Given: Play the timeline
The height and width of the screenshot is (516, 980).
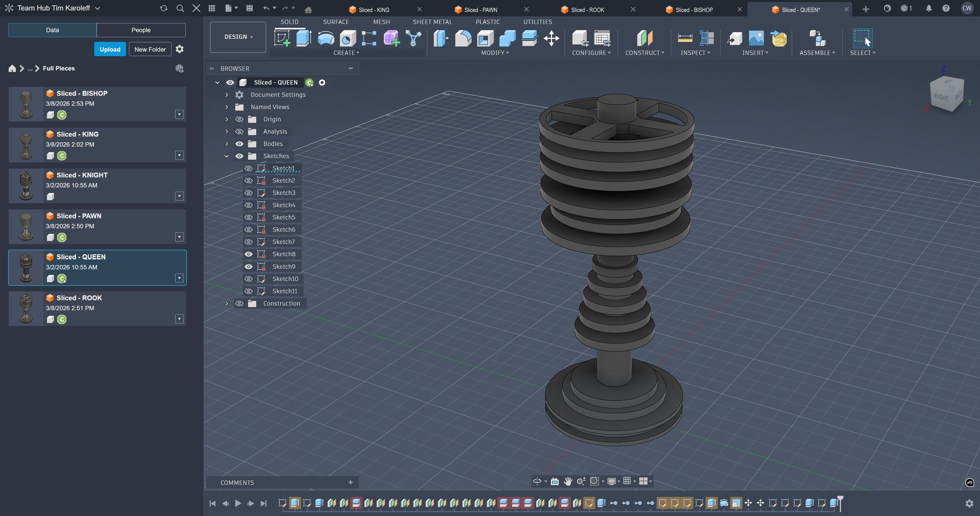Looking at the screenshot, I should point(238,503).
